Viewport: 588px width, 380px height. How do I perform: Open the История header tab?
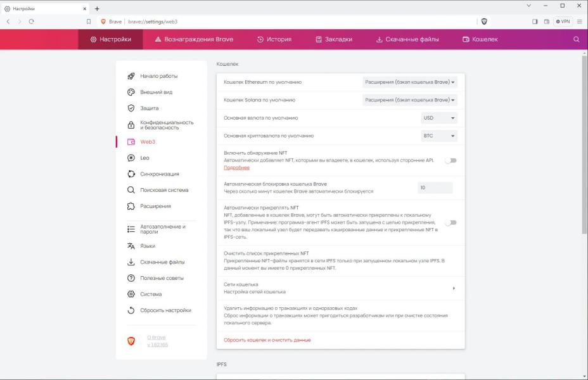[274, 39]
